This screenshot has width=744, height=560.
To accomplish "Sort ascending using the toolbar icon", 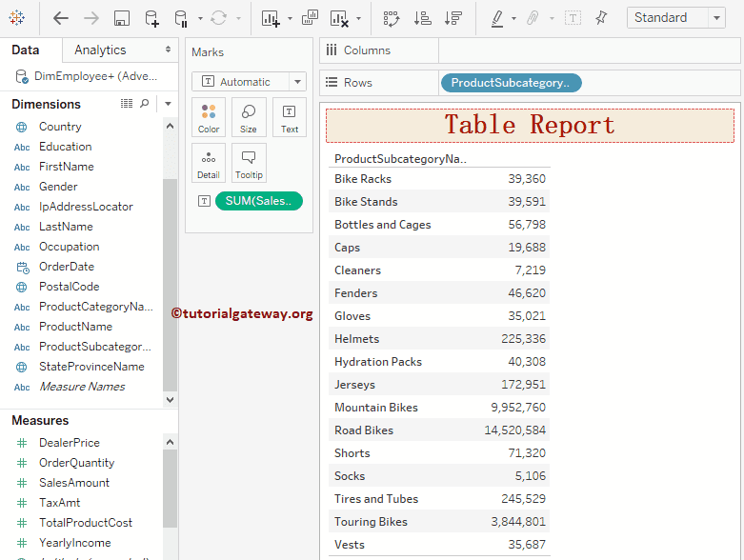I will [423, 18].
